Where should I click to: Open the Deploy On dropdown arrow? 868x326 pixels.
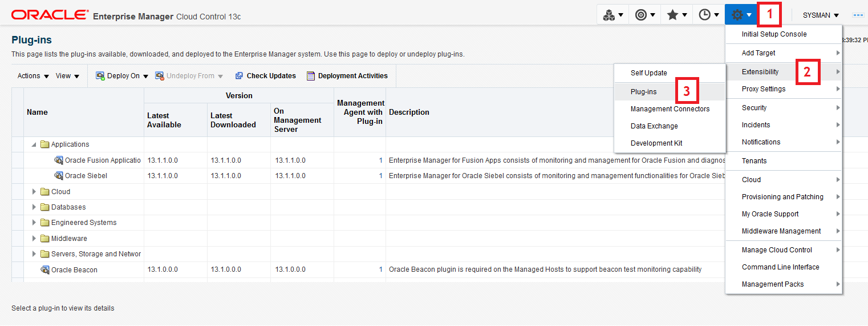pos(145,76)
